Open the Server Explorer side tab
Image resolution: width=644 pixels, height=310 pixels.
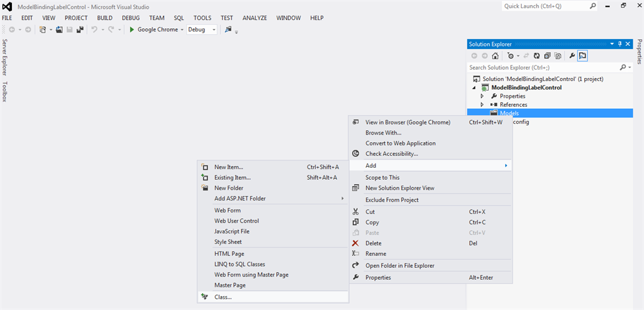click(5, 57)
